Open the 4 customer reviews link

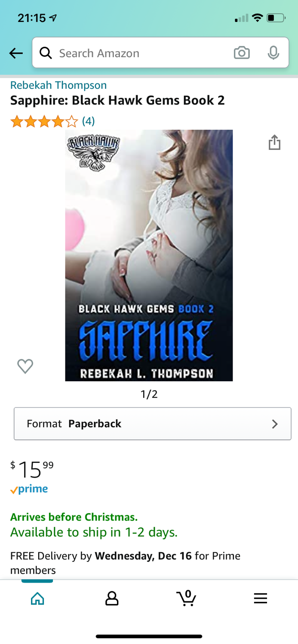click(x=88, y=121)
